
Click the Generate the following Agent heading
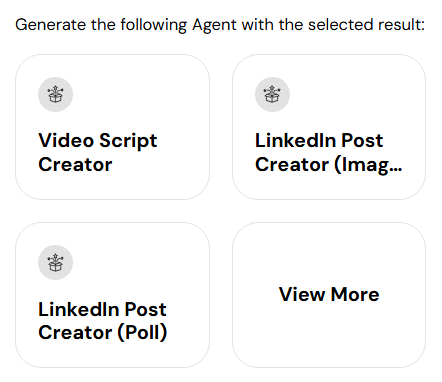(220, 25)
